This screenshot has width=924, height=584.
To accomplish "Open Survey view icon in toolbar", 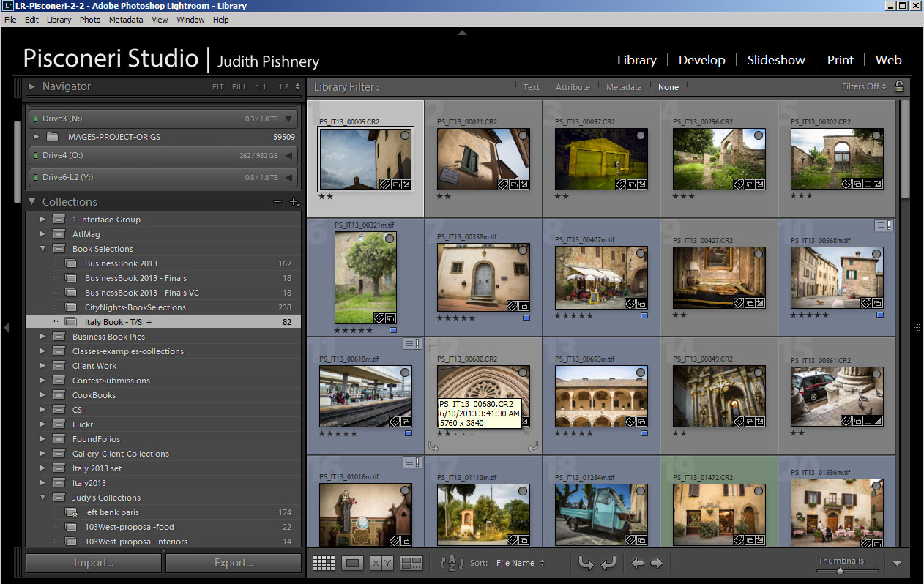I will click(411, 563).
